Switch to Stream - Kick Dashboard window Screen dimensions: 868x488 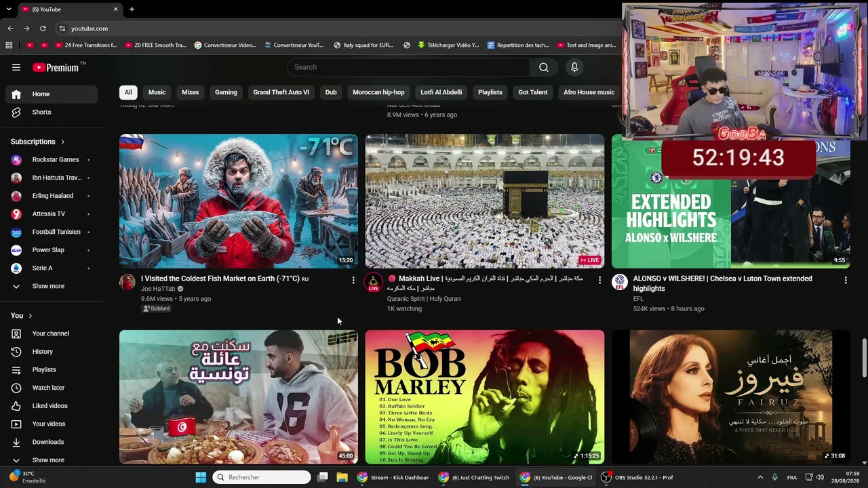tap(393, 477)
